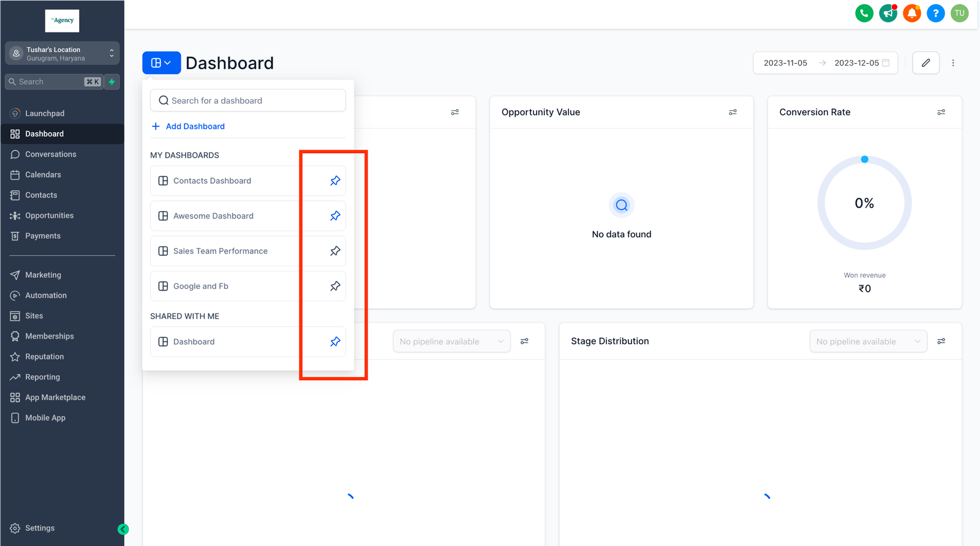This screenshot has height=546, width=980.
Task: Pin the Sales Team Performance dashboard
Action: (x=335, y=251)
